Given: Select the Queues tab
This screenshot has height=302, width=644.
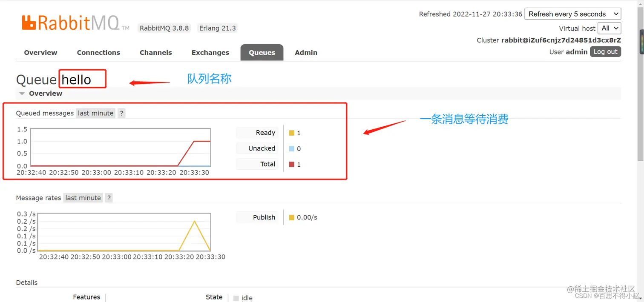Looking at the screenshot, I should click(x=262, y=53).
